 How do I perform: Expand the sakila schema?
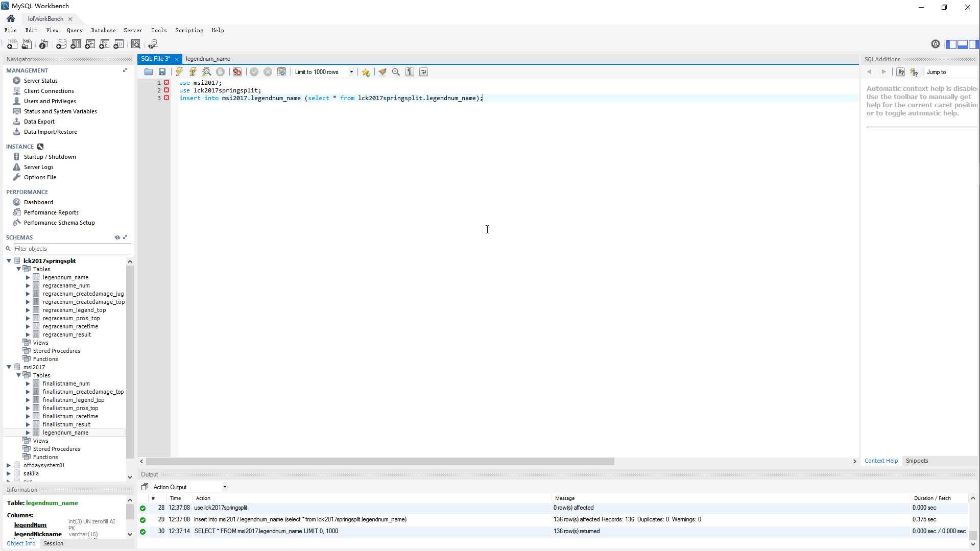pos(9,473)
